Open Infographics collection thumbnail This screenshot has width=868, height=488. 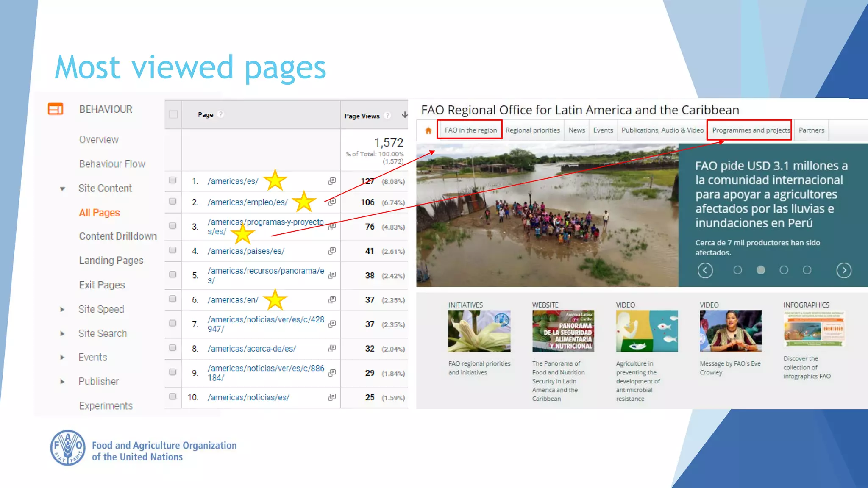(x=814, y=330)
